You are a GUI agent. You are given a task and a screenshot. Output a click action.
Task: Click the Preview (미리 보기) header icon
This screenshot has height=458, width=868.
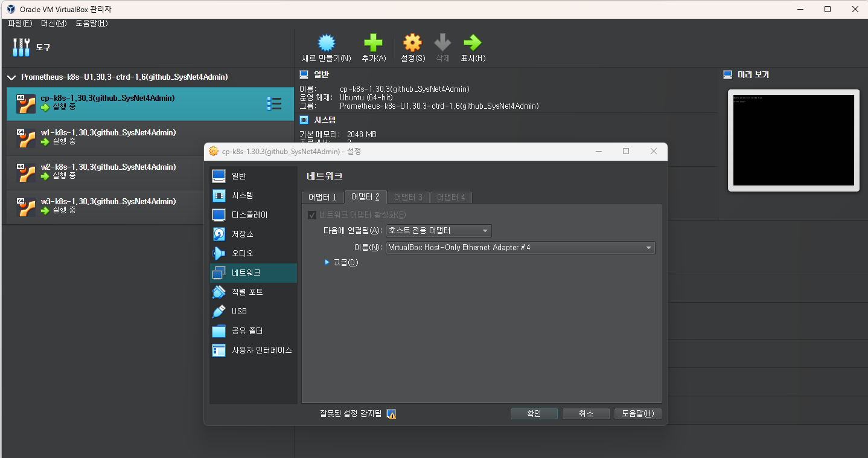coord(727,75)
